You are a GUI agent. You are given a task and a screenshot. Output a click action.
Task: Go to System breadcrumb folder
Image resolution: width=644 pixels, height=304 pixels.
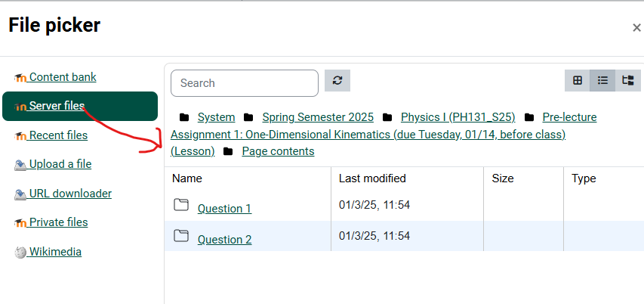(216, 117)
